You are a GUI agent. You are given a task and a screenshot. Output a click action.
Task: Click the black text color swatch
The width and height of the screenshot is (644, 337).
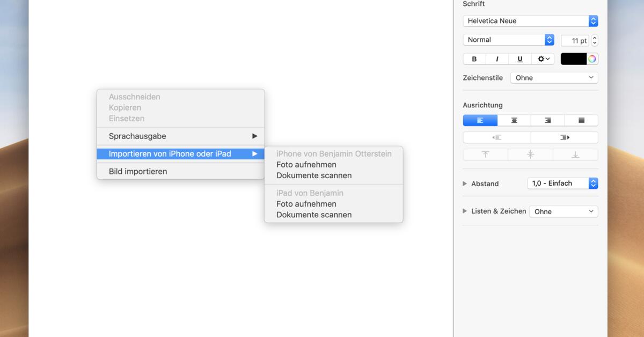coord(573,59)
